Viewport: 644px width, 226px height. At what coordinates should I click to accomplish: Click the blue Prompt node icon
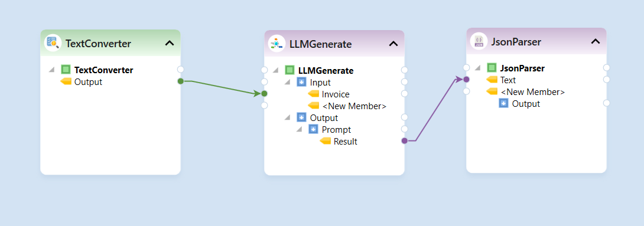[x=313, y=130]
